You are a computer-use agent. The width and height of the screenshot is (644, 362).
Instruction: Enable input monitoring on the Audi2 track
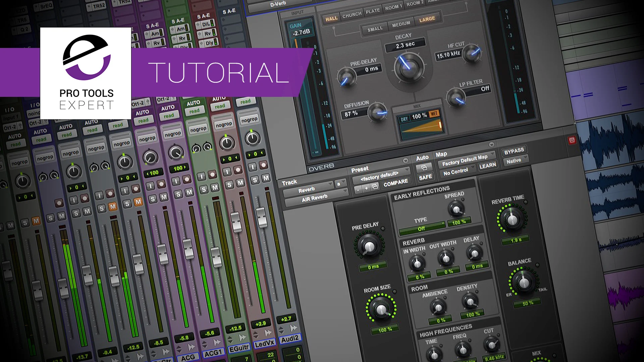(x=253, y=167)
